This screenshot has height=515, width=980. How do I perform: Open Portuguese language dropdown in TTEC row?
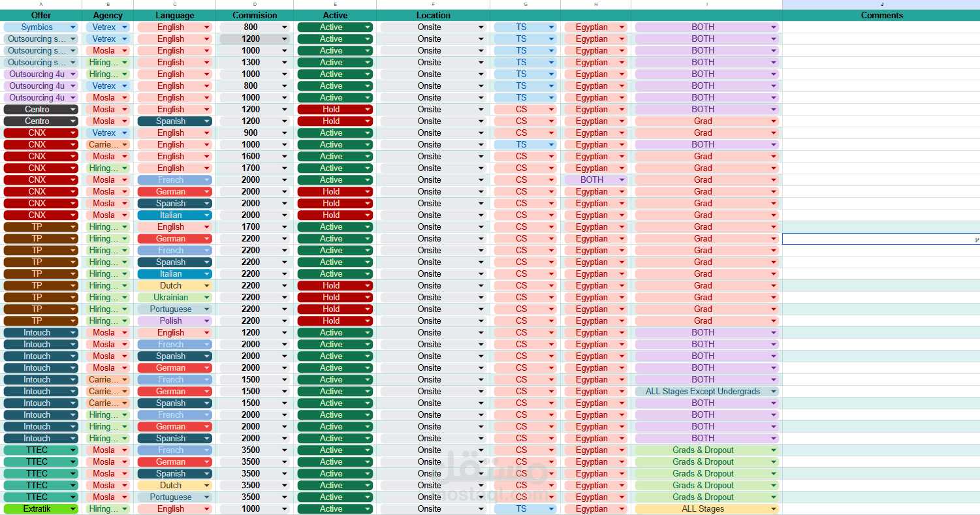pyautogui.click(x=174, y=497)
